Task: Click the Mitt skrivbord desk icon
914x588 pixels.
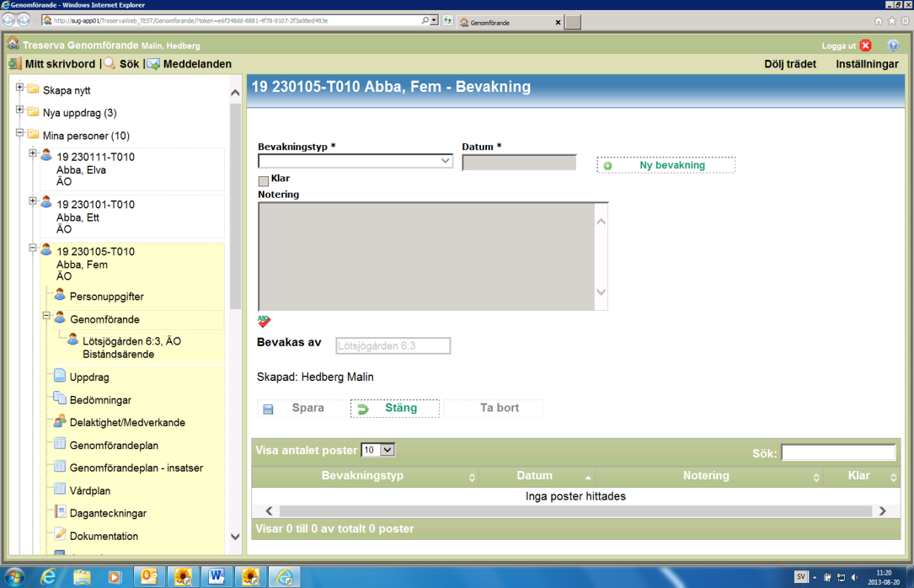Action: (15, 63)
